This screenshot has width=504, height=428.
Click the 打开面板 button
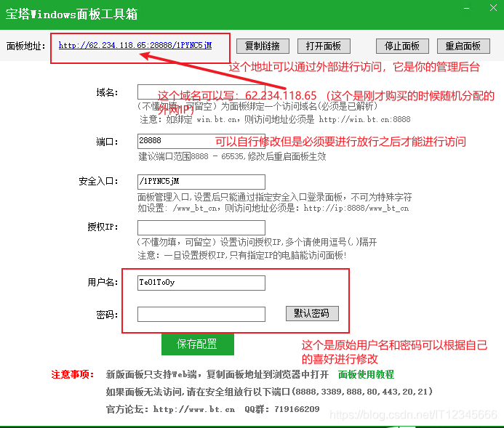pyautogui.click(x=324, y=47)
